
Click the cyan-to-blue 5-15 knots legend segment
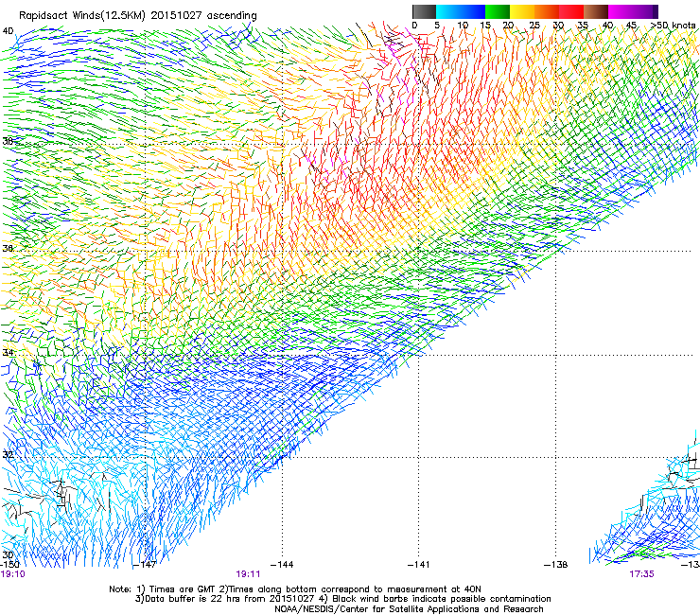point(461,11)
